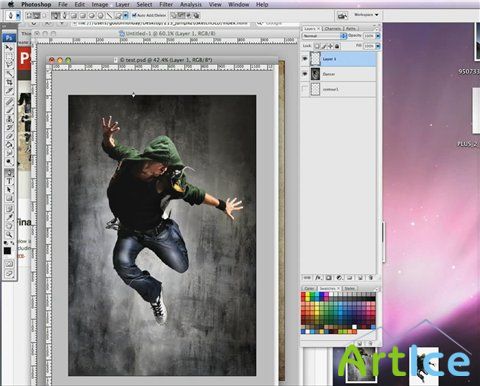The image size is (480, 386).
Task: Open the Image menu
Action: tap(100, 4)
